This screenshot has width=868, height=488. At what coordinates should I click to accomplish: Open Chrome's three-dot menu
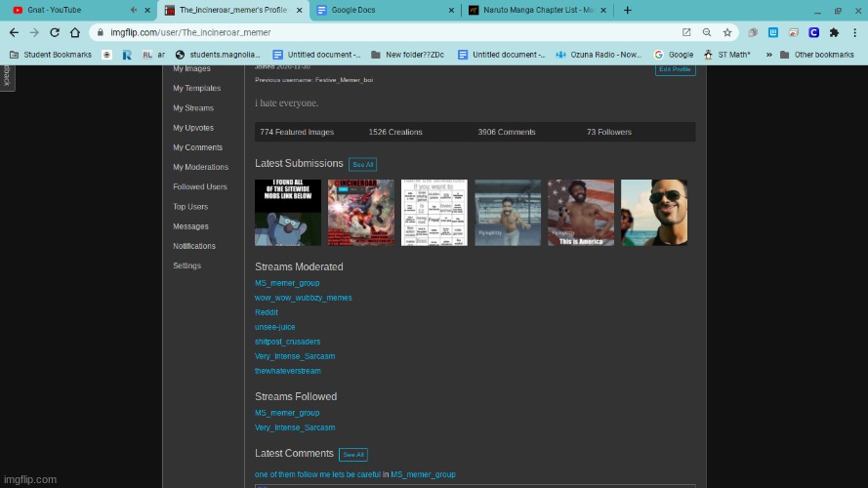(x=854, y=32)
